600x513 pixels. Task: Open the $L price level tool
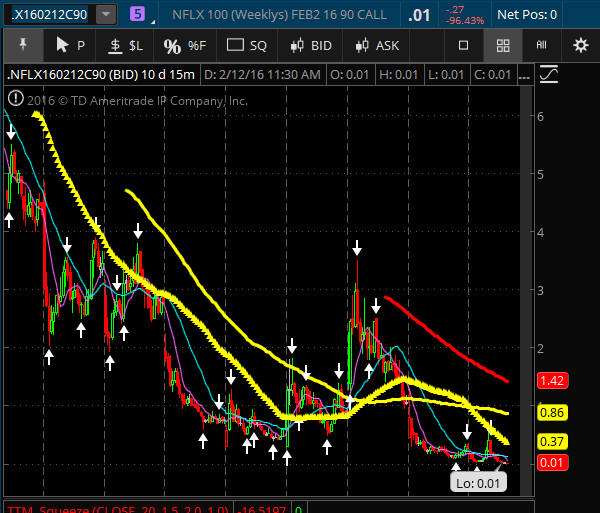126,45
